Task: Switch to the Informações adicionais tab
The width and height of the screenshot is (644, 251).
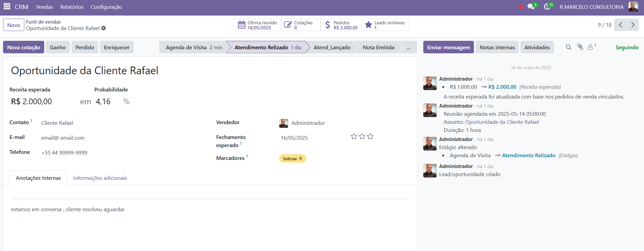Action: pyautogui.click(x=100, y=178)
